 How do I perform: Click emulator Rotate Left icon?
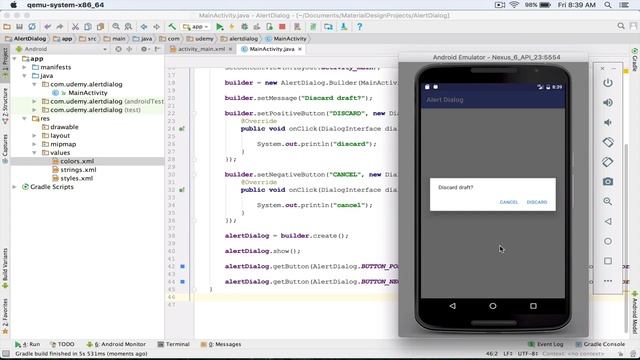coord(608,142)
